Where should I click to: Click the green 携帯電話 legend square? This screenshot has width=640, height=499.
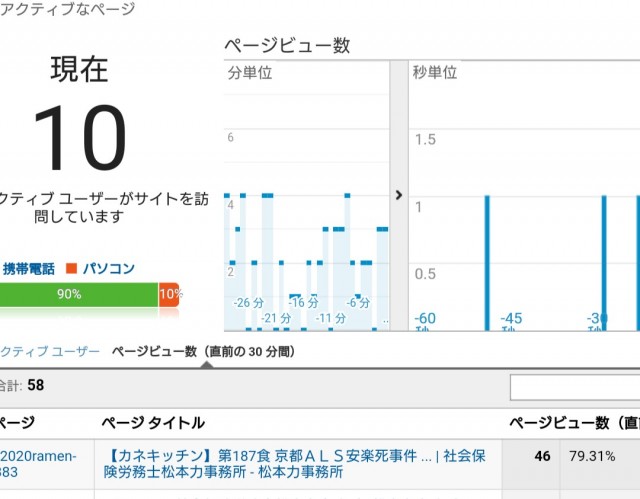click(5, 269)
